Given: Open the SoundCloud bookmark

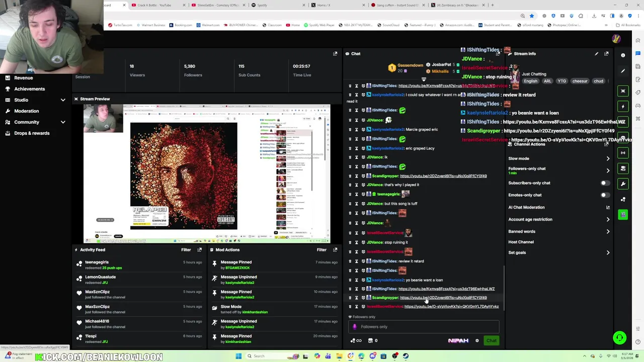Looking at the screenshot, I should coord(388,25).
